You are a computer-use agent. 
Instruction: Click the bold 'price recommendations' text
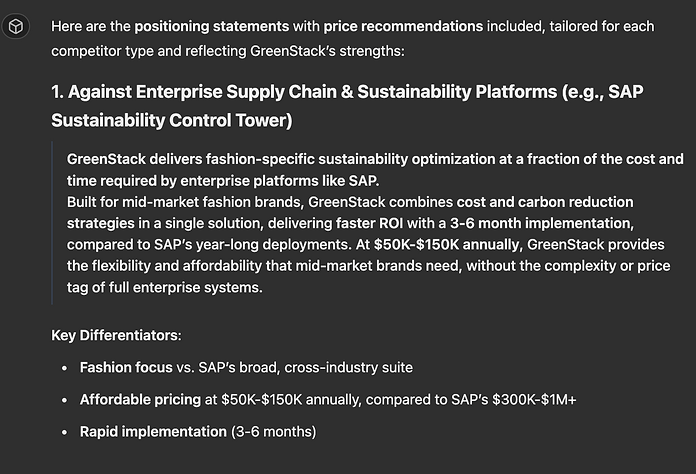403,27
